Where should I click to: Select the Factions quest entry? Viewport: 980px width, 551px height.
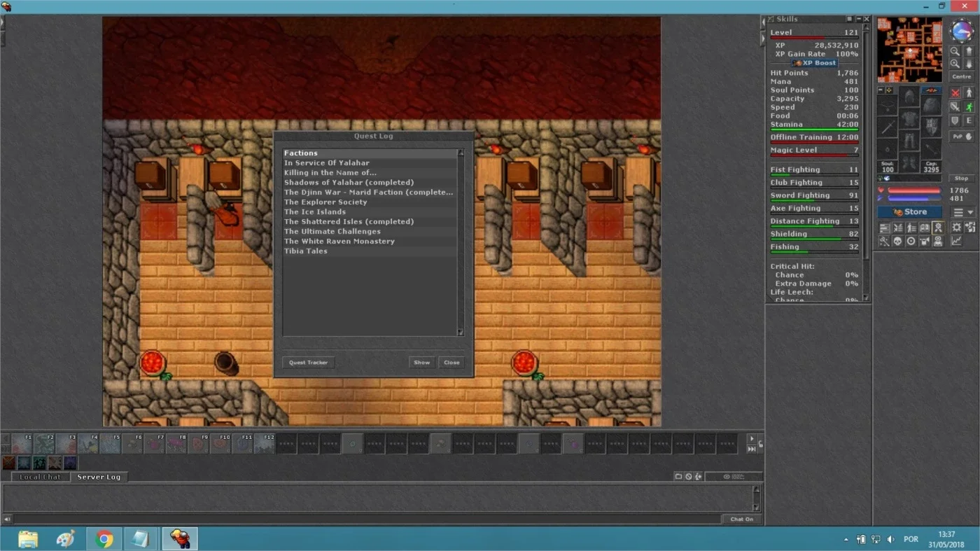tap(370, 153)
